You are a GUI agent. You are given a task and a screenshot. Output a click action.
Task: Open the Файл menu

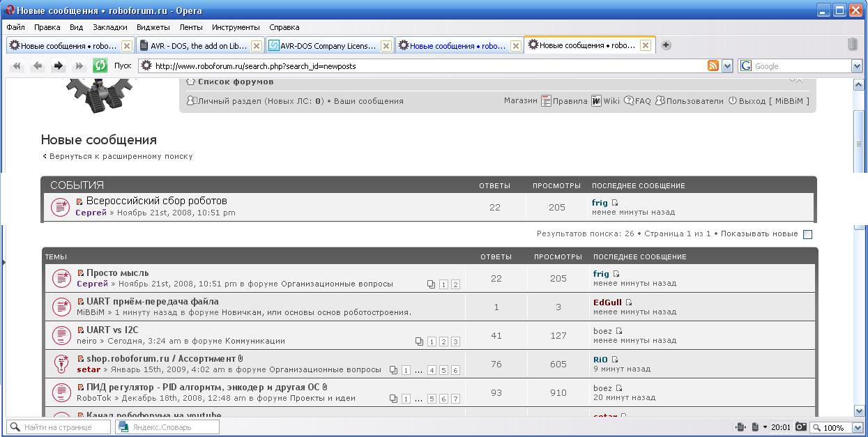15,27
